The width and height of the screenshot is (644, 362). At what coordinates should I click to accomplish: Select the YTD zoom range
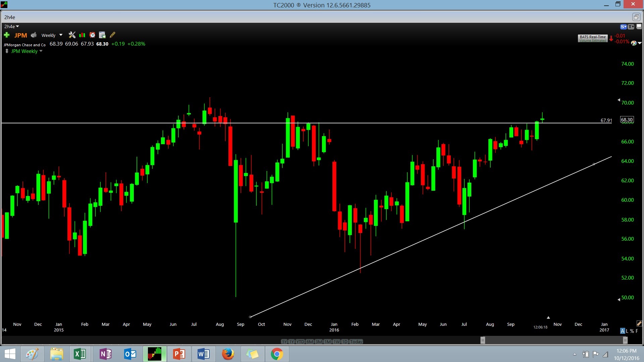pyautogui.click(x=300, y=342)
